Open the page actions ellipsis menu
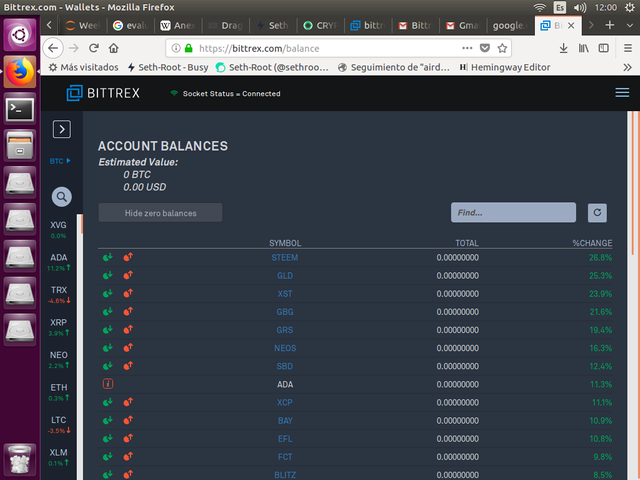Screen dimensions: 640x480 point(467,48)
